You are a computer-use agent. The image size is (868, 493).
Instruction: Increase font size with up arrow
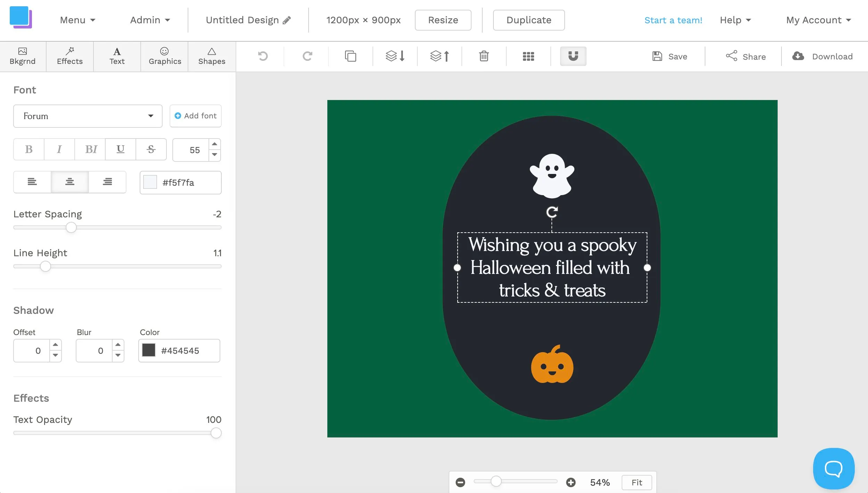tap(215, 144)
